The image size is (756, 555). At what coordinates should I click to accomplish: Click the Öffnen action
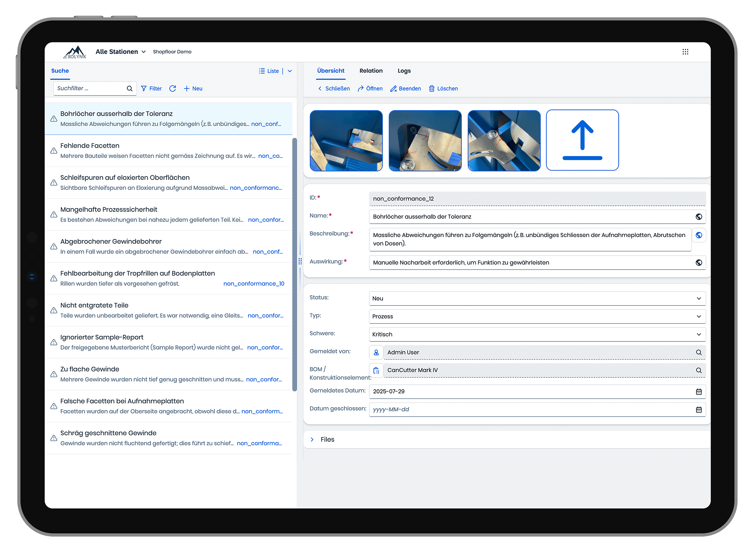coord(370,89)
